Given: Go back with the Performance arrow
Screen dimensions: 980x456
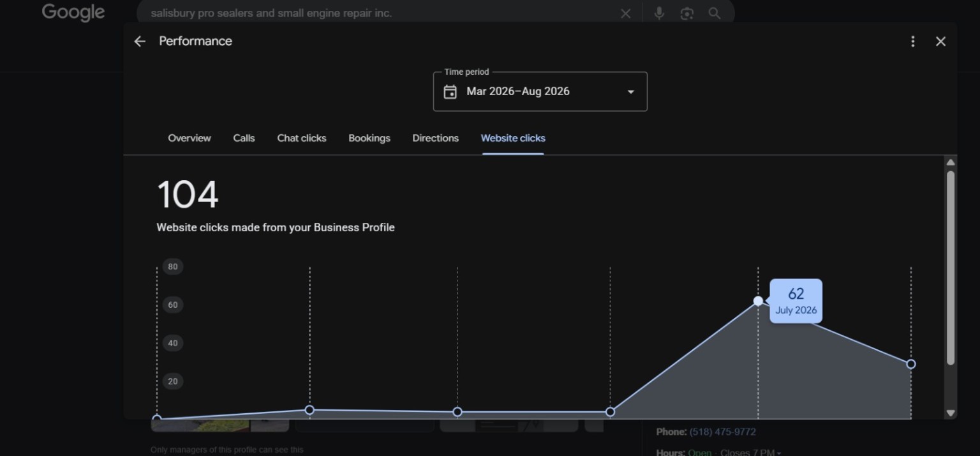Looking at the screenshot, I should [x=140, y=42].
